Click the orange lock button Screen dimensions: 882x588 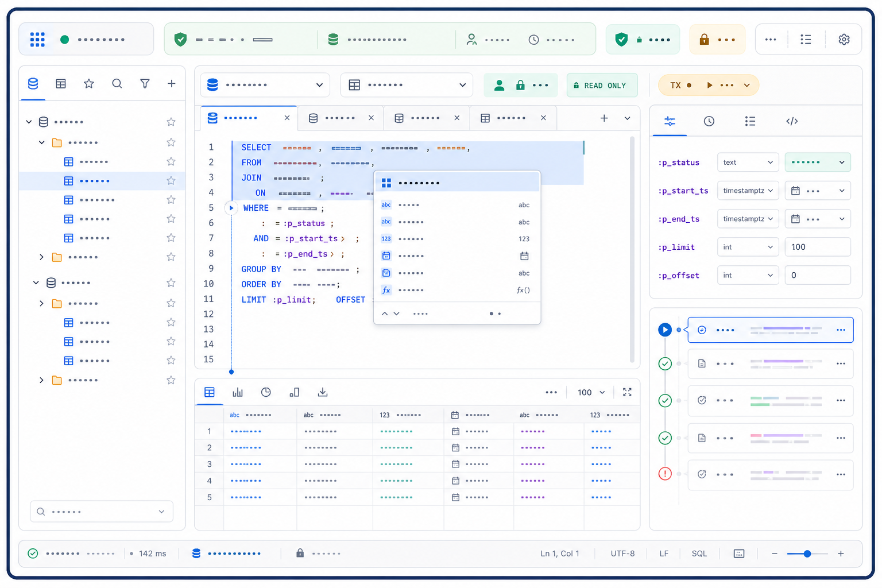click(x=717, y=39)
